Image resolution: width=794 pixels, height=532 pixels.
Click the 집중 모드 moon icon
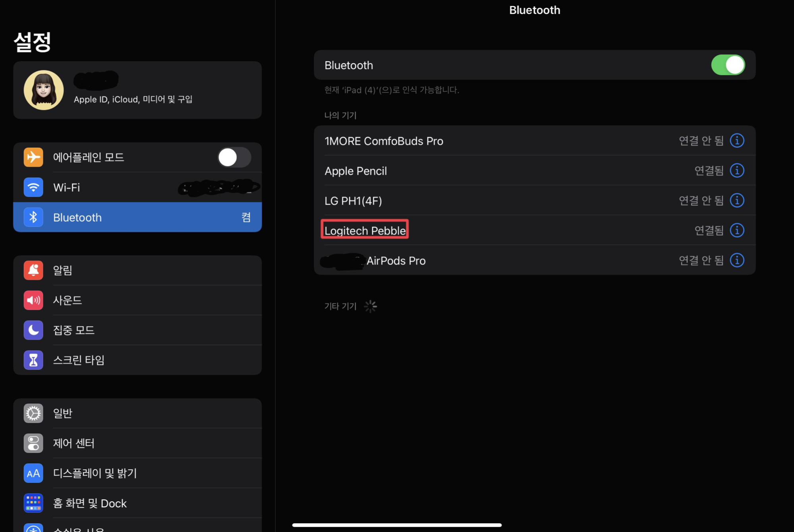[x=33, y=330]
